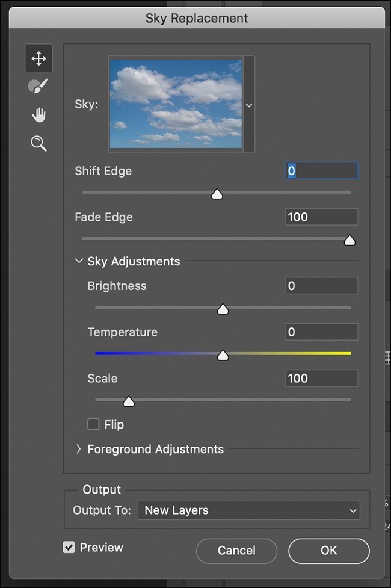Select the Sky Brush tool
This screenshot has height=588, width=391.
pyautogui.click(x=38, y=86)
